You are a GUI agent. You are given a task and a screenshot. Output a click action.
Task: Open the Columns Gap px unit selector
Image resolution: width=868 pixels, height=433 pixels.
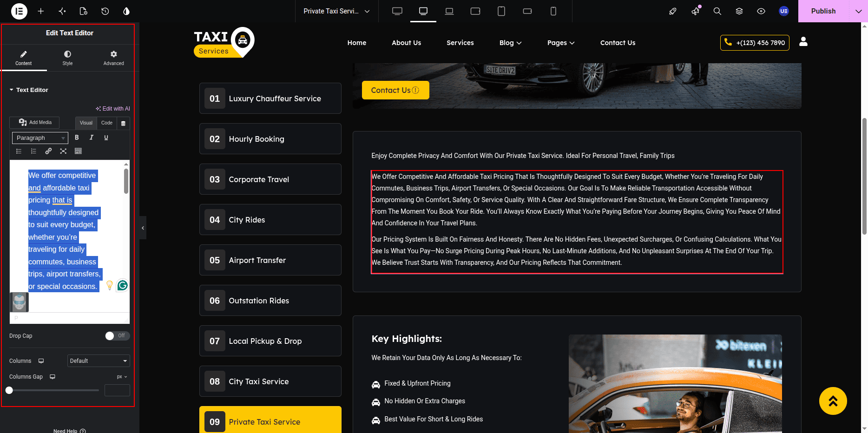click(x=122, y=377)
